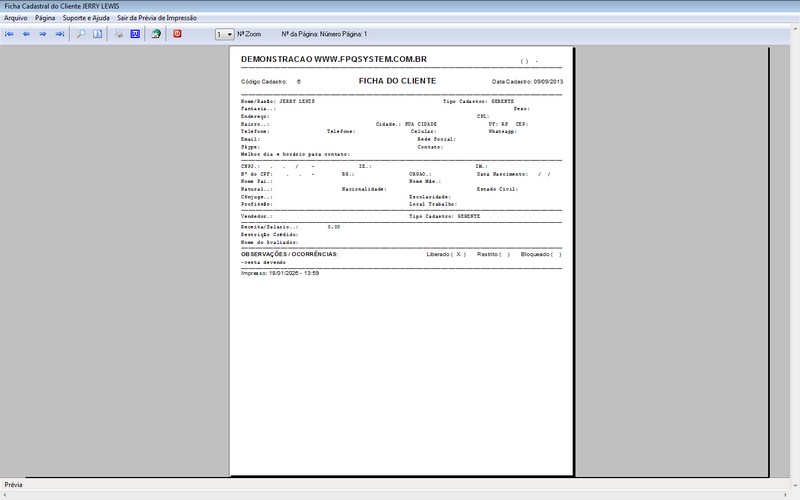Screen dimensions: 800x500
Task: Click the Liberado checkbox on the form
Action: (x=458, y=255)
